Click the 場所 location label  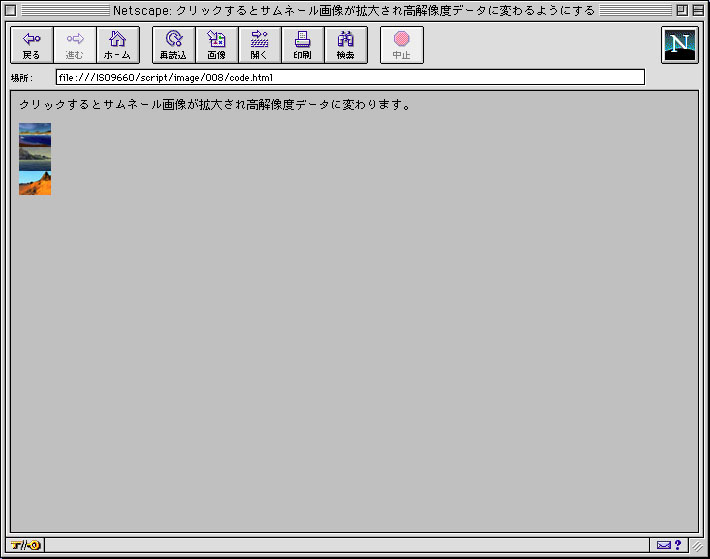click(x=22, y=78)
